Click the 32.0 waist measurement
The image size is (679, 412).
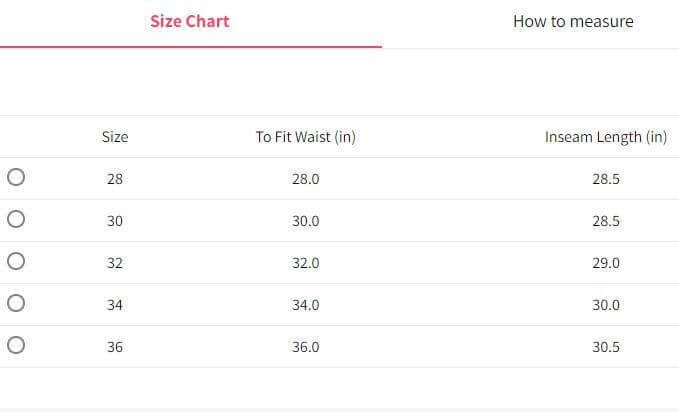click(305, 263)
